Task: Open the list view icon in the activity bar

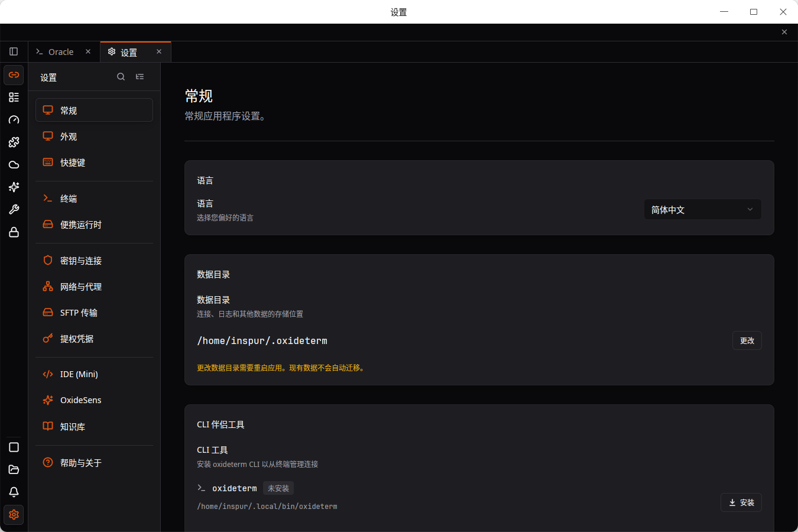Action: pos(14,97)
